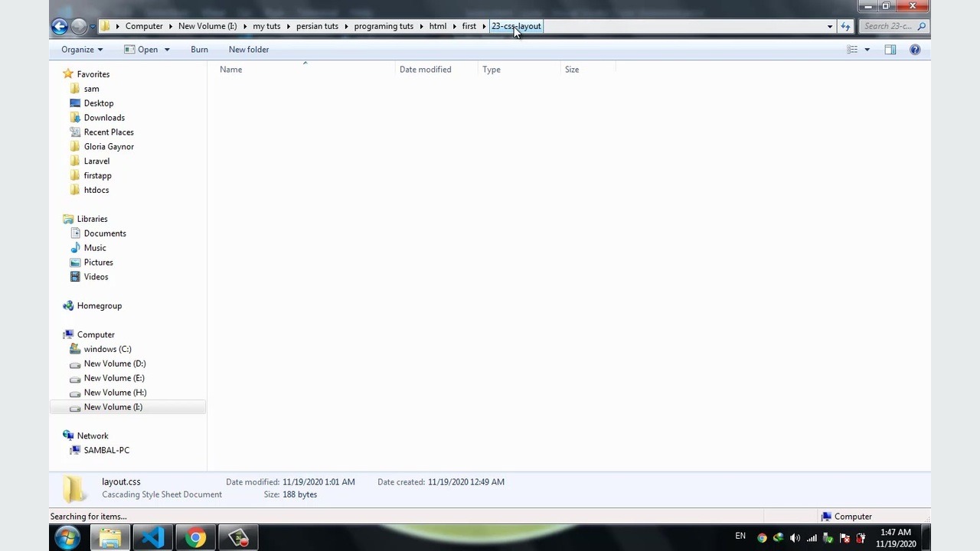The height and width of the screenshot is (551, 980).
Task: Click the folder icon in the address bar
Action: pos(106,26)
